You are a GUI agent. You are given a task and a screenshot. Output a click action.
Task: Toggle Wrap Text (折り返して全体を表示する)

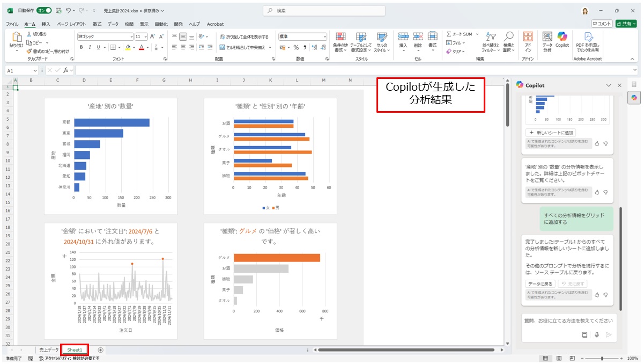coord(244,37)
